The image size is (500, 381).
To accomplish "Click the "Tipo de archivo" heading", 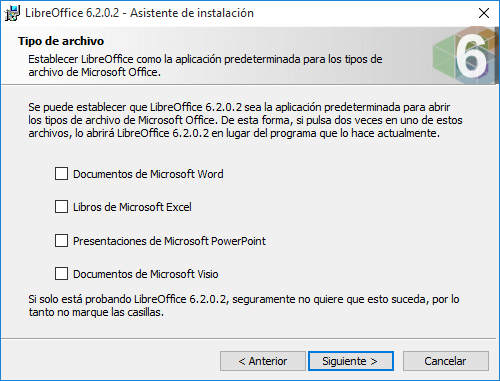I will 61,41.
